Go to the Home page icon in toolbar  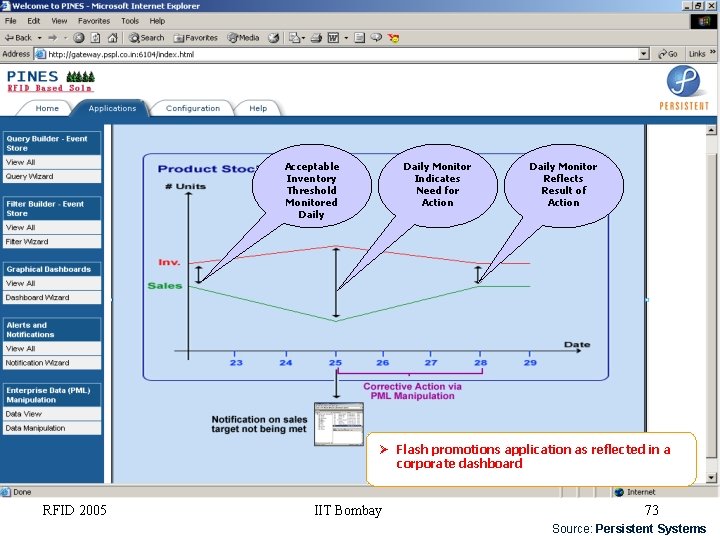112,38
